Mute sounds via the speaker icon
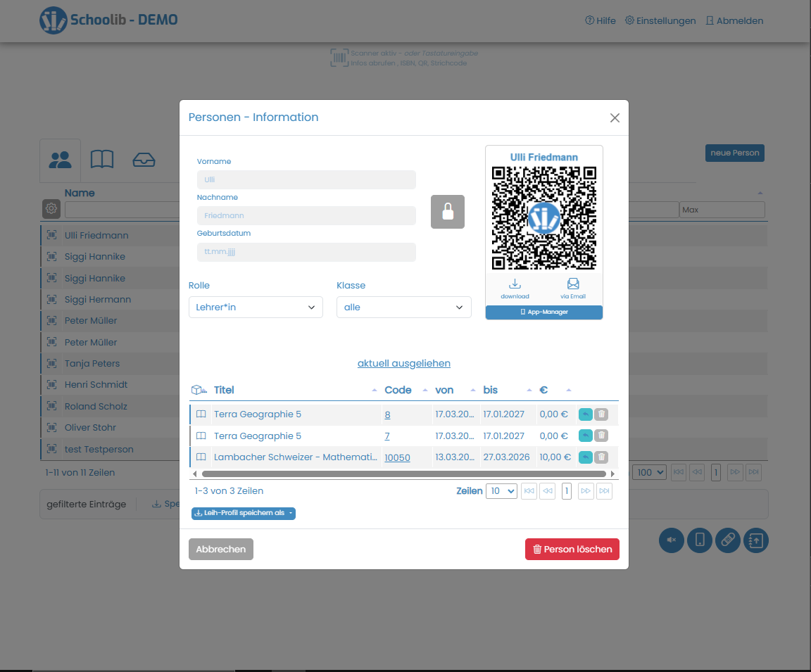This screenshot has height=672, width=811. [671, 540]
